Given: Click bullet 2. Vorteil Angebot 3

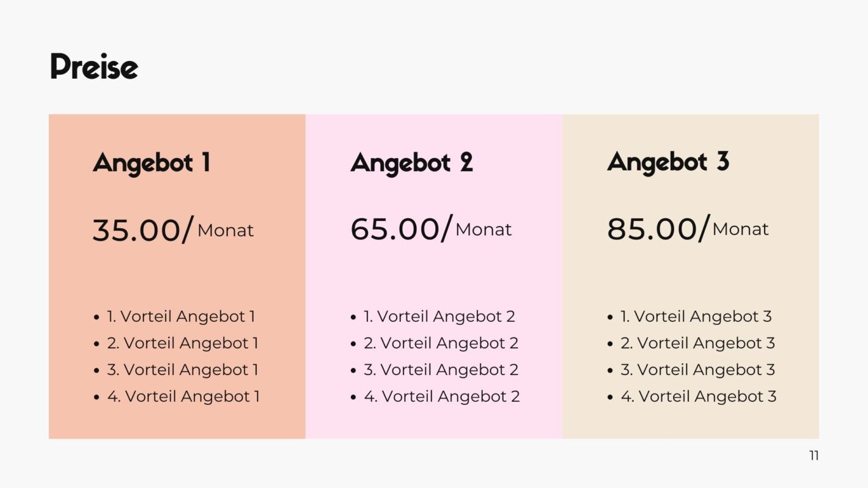Looking at the screenshot, I should [x=697, y=343].
